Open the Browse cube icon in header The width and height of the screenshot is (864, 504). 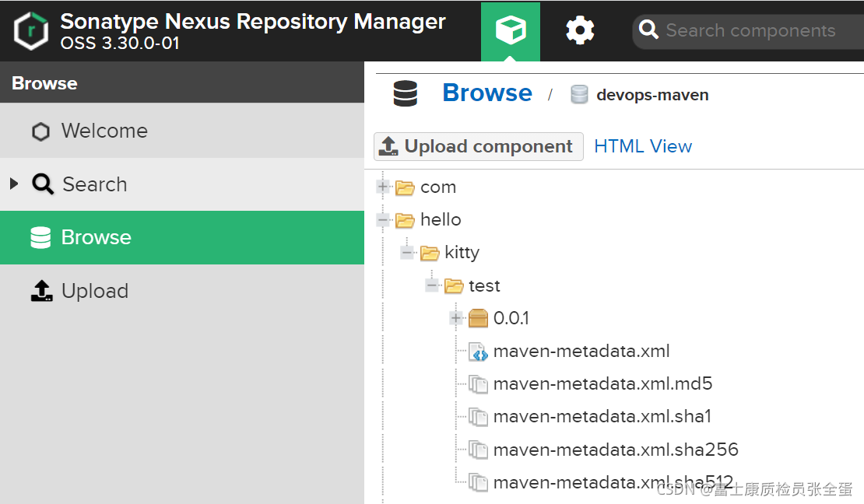(511, 31)
